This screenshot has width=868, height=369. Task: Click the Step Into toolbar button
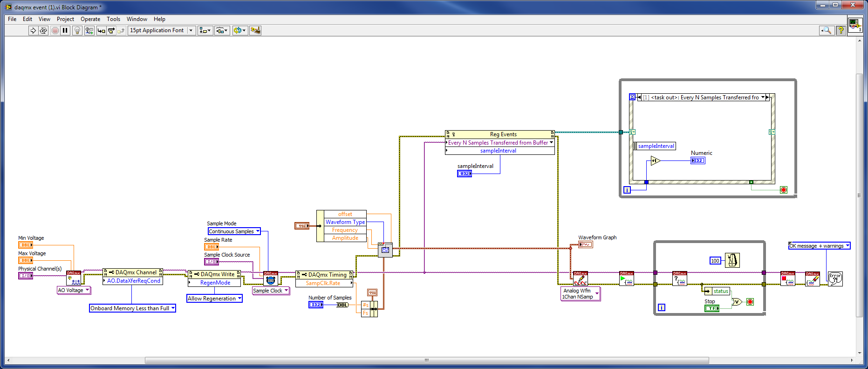[x=101, y=30]
